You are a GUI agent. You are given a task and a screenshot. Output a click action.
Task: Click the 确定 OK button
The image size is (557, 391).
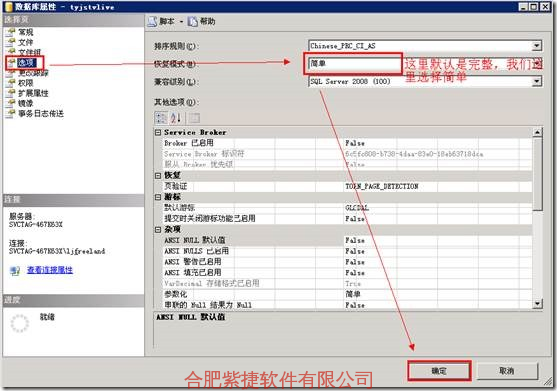click(439, 371)
